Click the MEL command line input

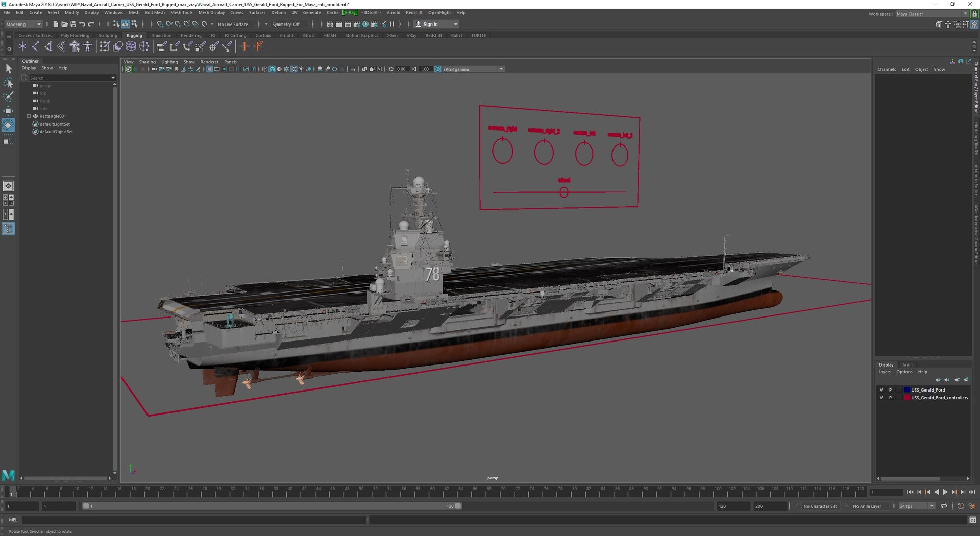pyautogui.click(x=194, y=520)
